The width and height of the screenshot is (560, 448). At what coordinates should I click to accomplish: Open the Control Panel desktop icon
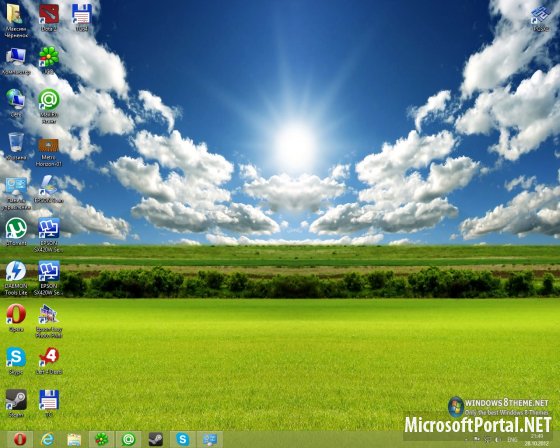tap(16, 193)
